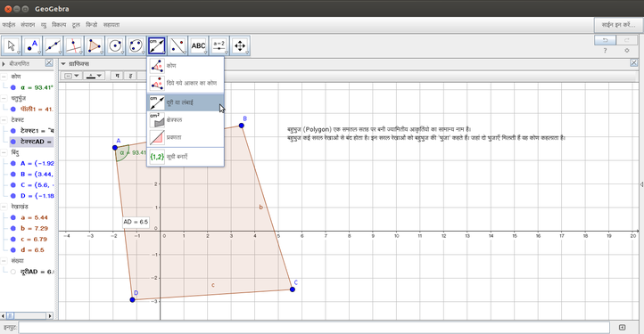Choose कोण (angle) in the tool dropdown

click(x=186, y=66)
